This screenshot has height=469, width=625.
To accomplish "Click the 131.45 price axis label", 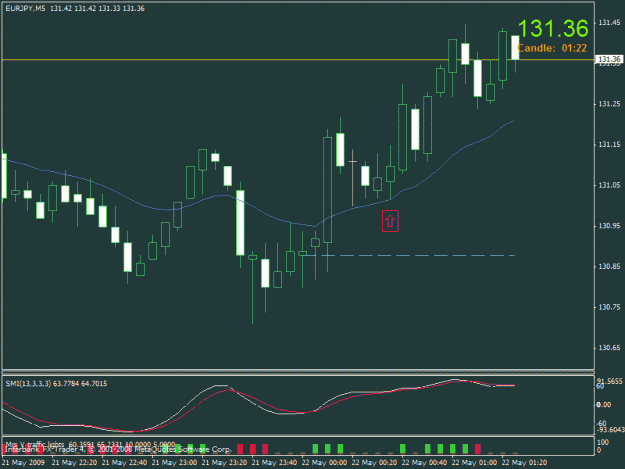I will 609,23.
